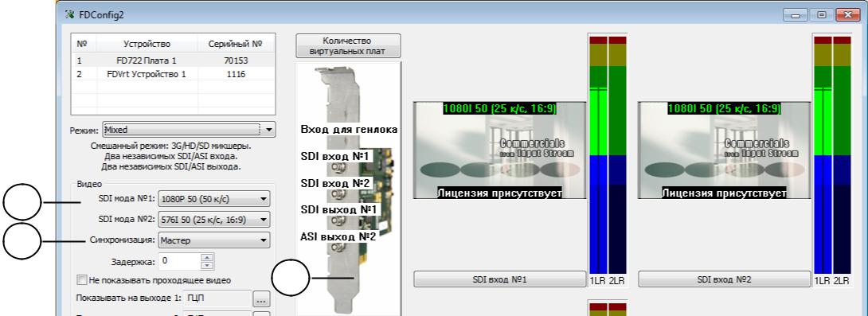The image size is (868, 316).
Task: Open the Синхронизация Мастер dropdown
Action: (x=213, y=240)
